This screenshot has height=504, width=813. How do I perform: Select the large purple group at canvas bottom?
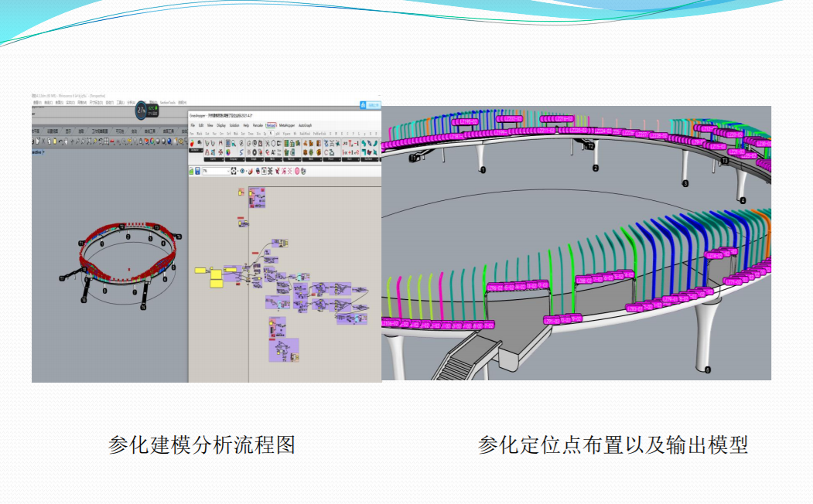click(284, 349)
